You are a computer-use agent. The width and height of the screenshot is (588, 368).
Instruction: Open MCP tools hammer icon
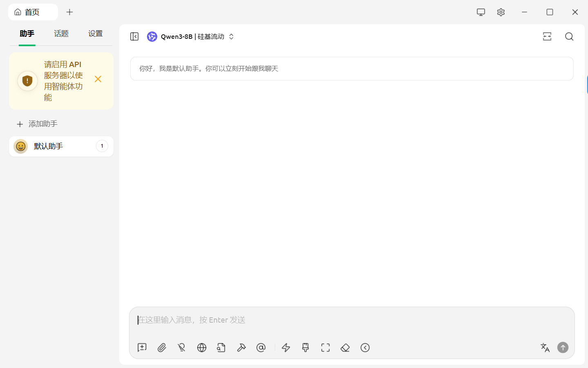[x=241, y=348]
